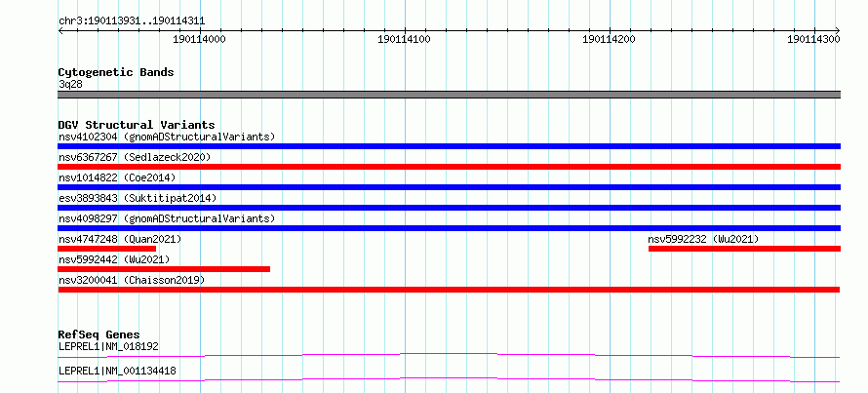Click the blue bar under nsv4098297
Screen dimensions: 868x393
(x=449, y=228)
